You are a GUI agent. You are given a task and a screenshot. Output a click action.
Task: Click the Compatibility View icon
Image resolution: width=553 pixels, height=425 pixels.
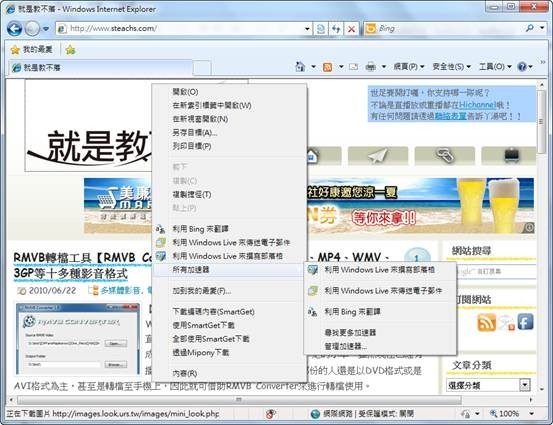(x=321, y=29)
